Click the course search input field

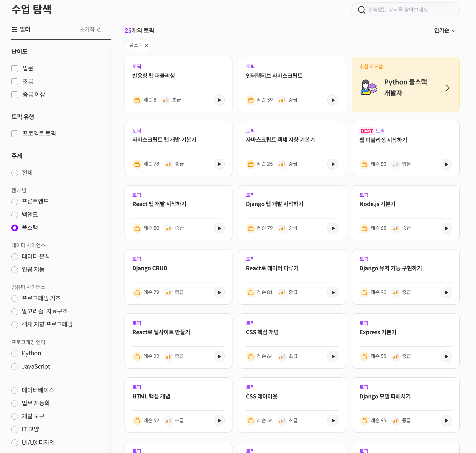[405, 10]
